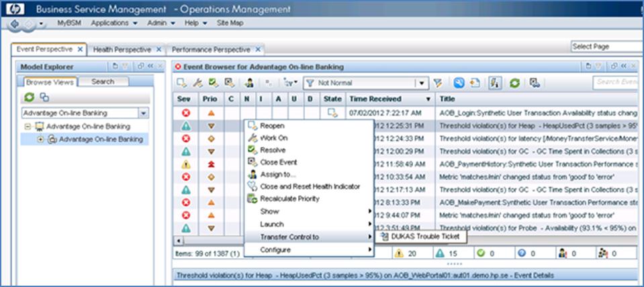Open the Not Normal filter dropdown arrow
644x287 pixels.
coord(421,83)
